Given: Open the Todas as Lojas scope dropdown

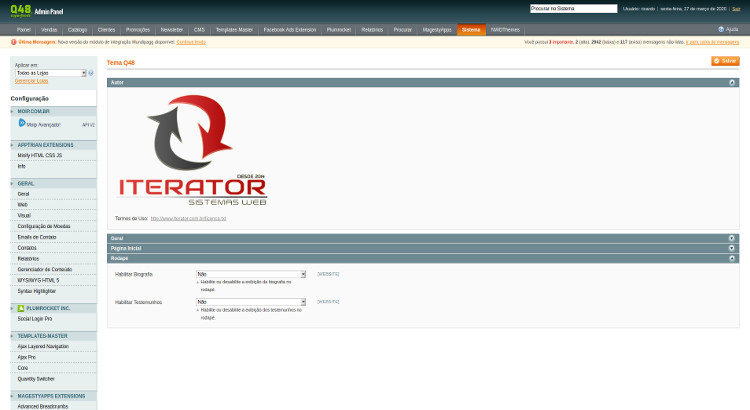Looking at the screenshot, I should tap(51, 73).
